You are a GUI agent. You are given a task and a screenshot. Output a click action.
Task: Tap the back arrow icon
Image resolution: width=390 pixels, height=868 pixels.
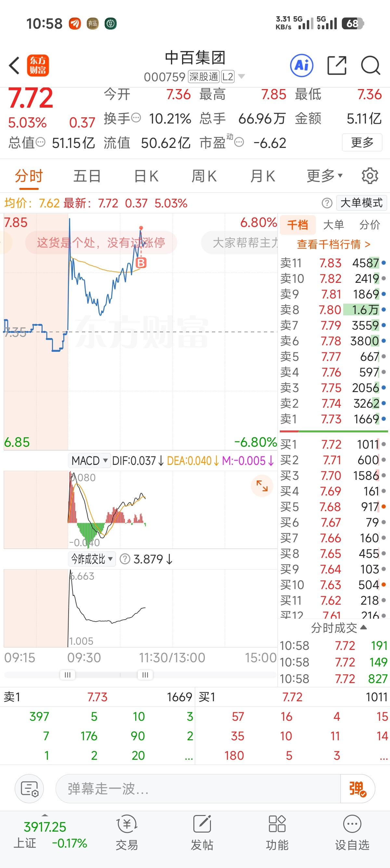(x=14, y=65)
